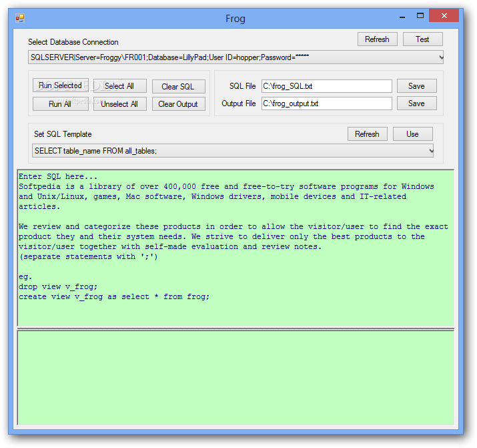Image resolution: width=477 pixels, height=448 pixels.
Task: Minimize the Frog window
Action: [x=402, y=16]
